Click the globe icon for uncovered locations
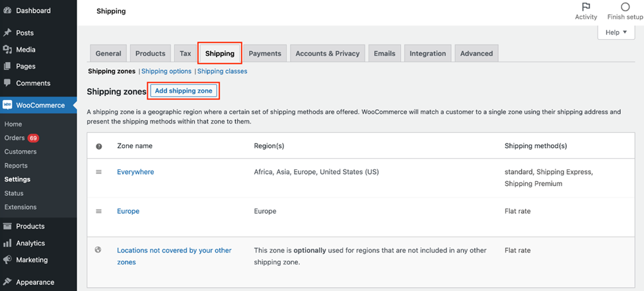 click(98, 249)
